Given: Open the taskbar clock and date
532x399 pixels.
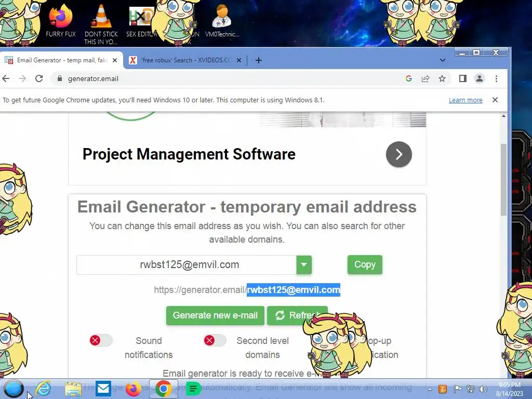Looking at the screenshot, I should point(510,389).
